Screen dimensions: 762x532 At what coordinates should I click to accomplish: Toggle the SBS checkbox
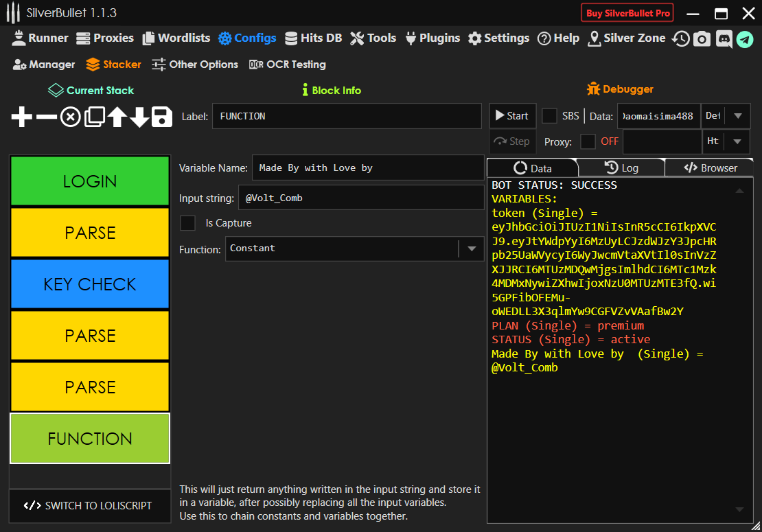tap(549, 116)
